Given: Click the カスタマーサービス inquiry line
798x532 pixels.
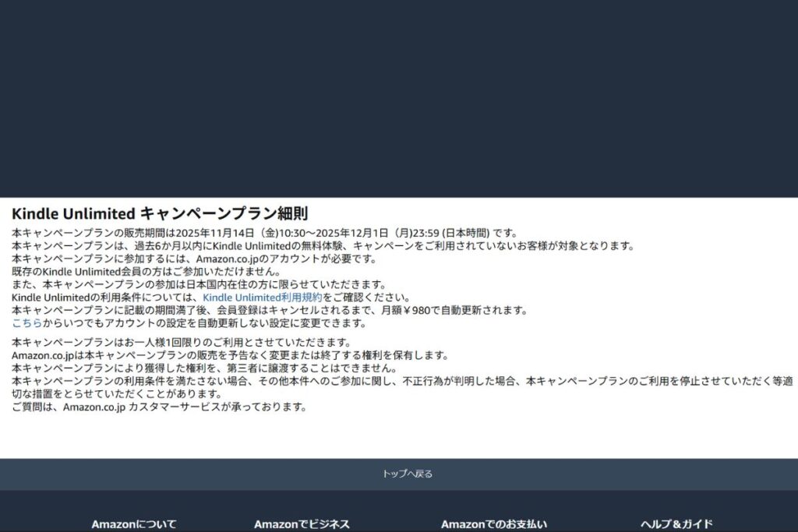Looking at the screenshot, I should coord(160,407).
